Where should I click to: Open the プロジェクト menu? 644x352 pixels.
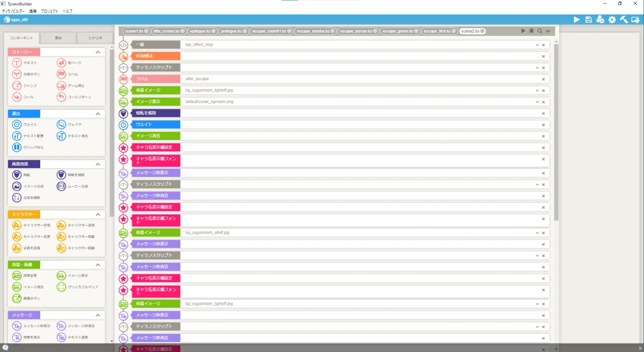click(49, 11)
